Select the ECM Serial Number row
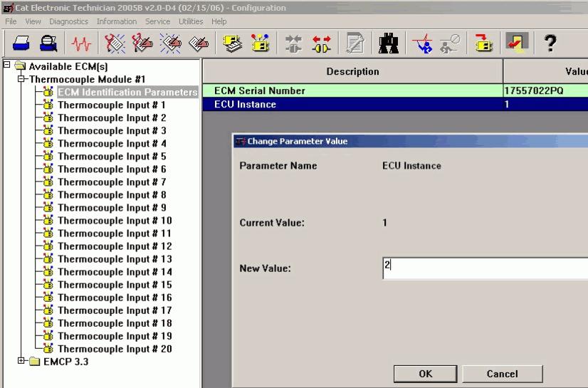The image size is (588, 388). (x=395, y=90)
